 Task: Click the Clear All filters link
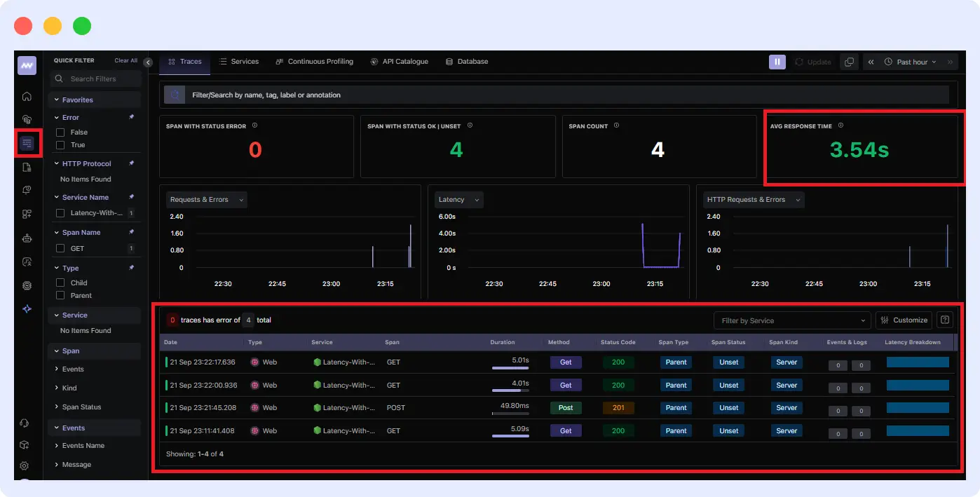click(x=125, y=60)
